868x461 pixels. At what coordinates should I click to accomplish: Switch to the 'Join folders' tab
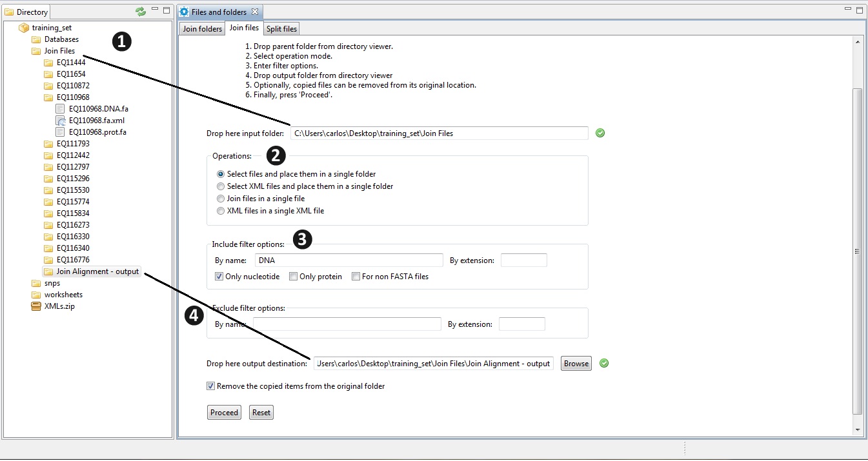click(x=202, y=29)
